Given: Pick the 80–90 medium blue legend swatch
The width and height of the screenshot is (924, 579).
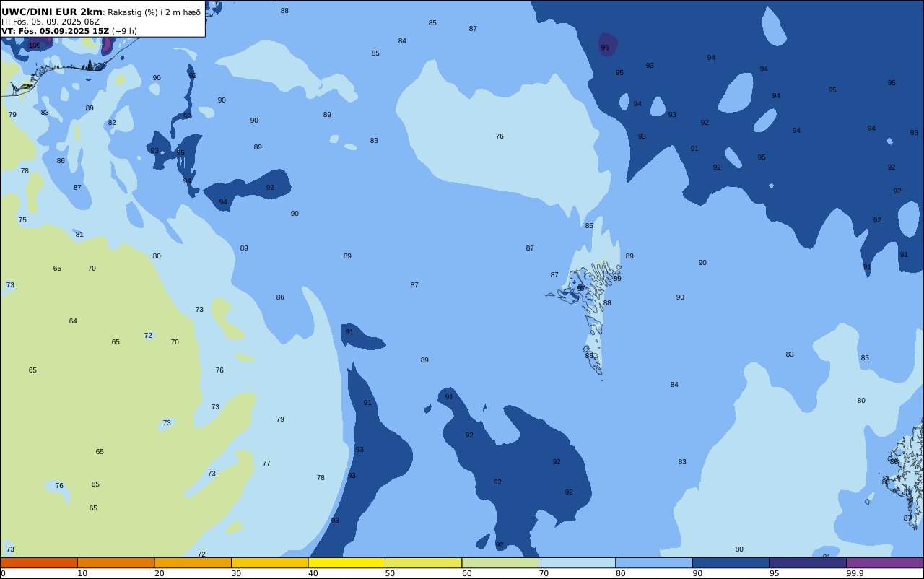Looking at the screenshot, I should point(654,562).
